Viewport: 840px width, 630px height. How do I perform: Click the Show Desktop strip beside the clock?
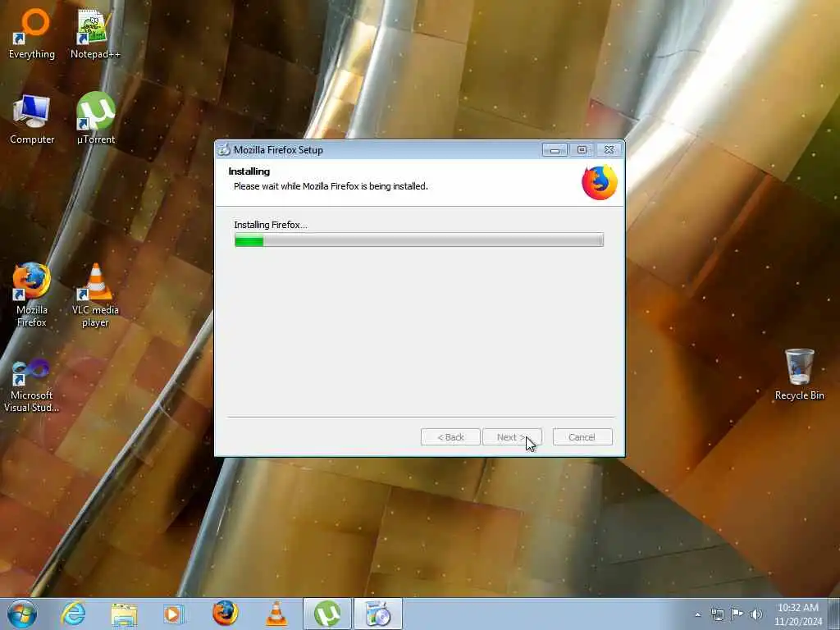[834, 614]
